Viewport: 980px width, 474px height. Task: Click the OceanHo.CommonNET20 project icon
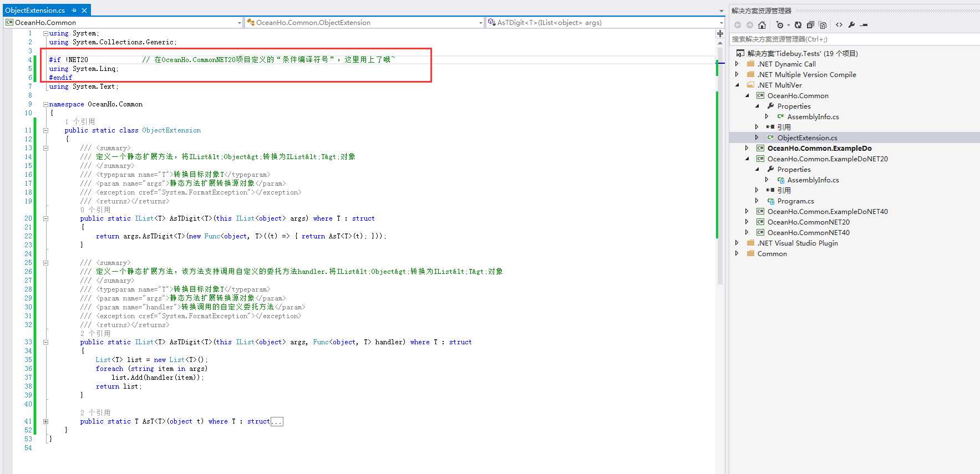(x=760, y=222)
